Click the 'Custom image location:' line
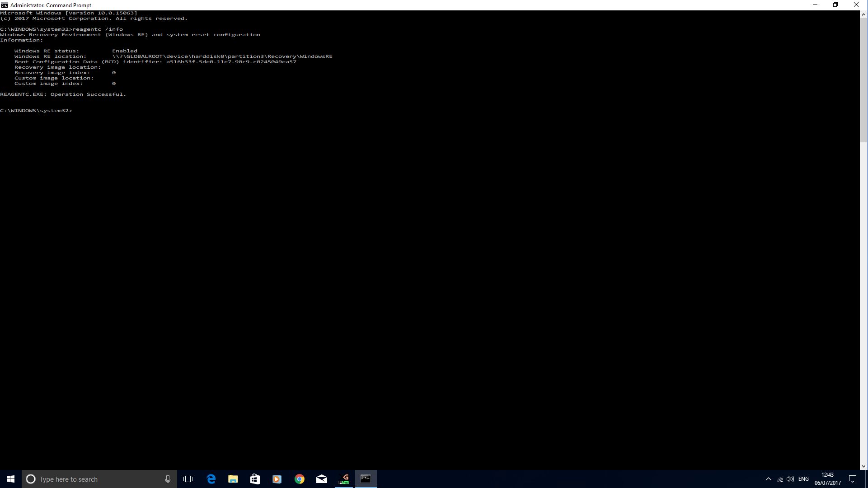868x488 pixels. [x=54, y=78]
